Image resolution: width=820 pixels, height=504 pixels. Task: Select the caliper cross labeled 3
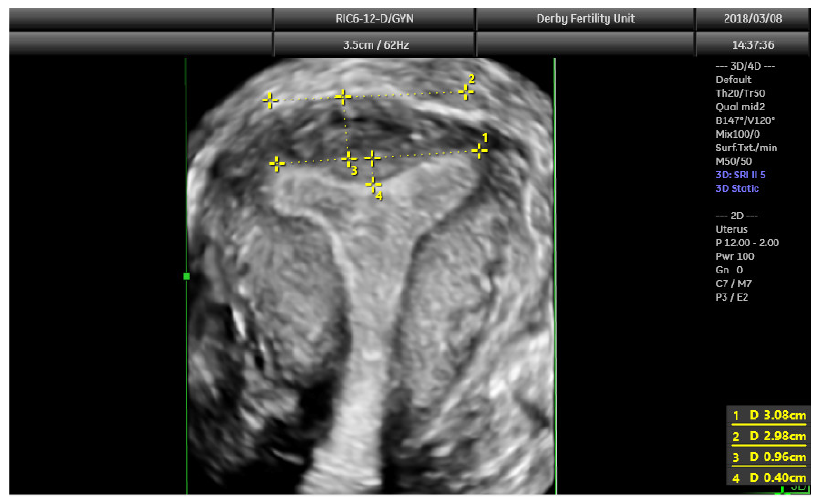coord(349,159)
